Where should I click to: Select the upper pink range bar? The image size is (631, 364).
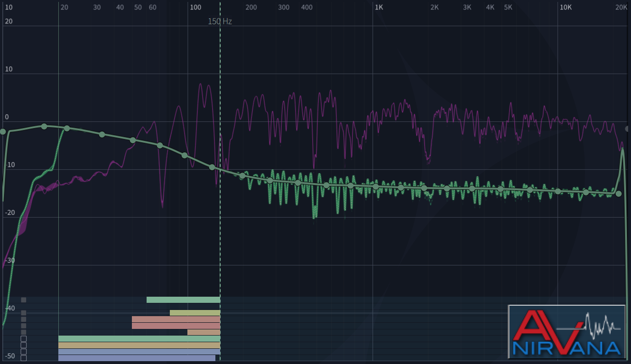[x=176, y=319]
